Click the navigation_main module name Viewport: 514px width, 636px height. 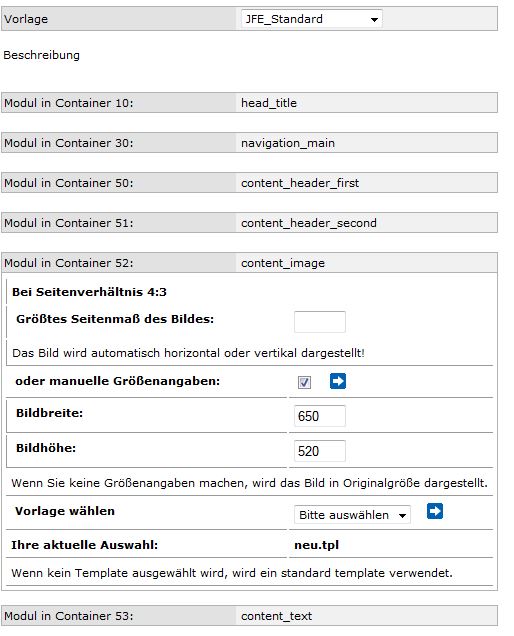point(288,143)
